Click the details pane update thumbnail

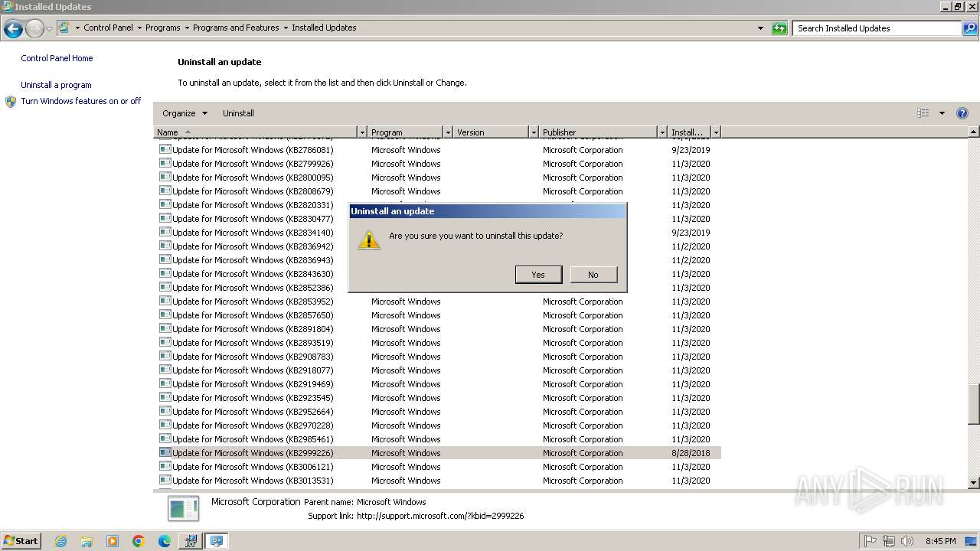tap(183, 508)
